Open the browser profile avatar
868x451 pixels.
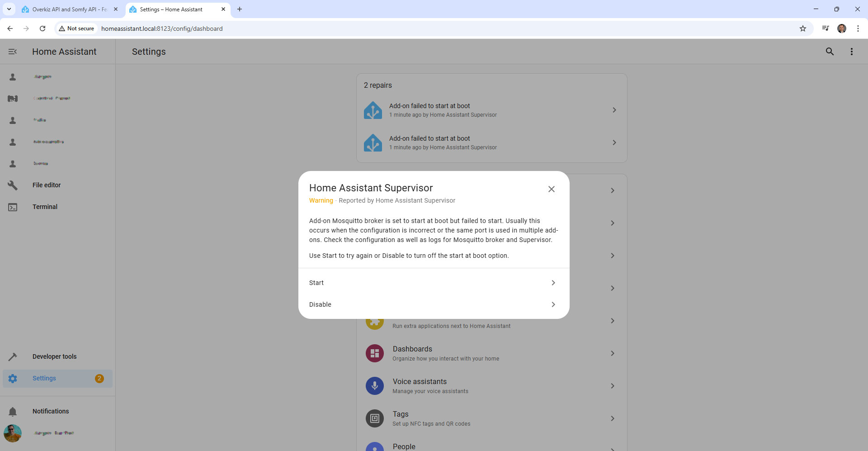click(x=842, y=28)
